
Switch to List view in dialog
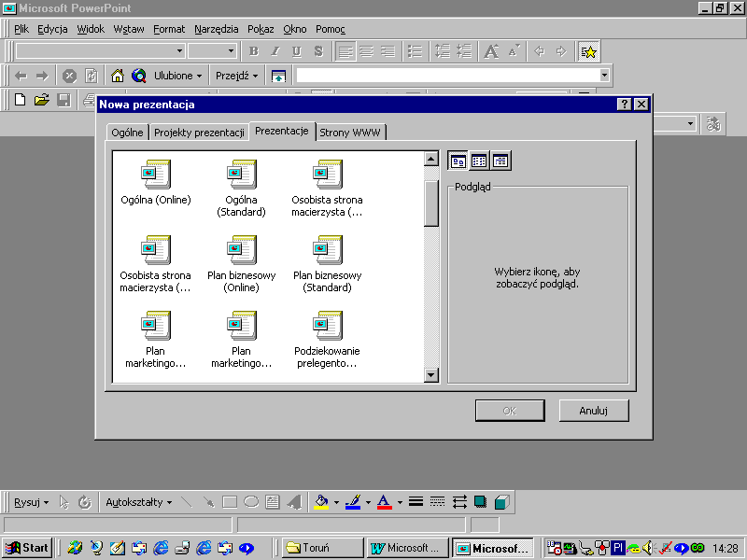[x=480, y=161]
